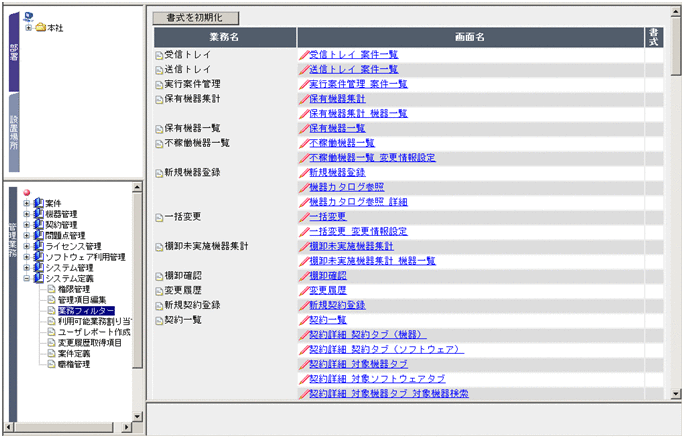Expand the 本社 node in department tree
The image size is (685, 440).
pyautogui.click(x=28, y=28)
